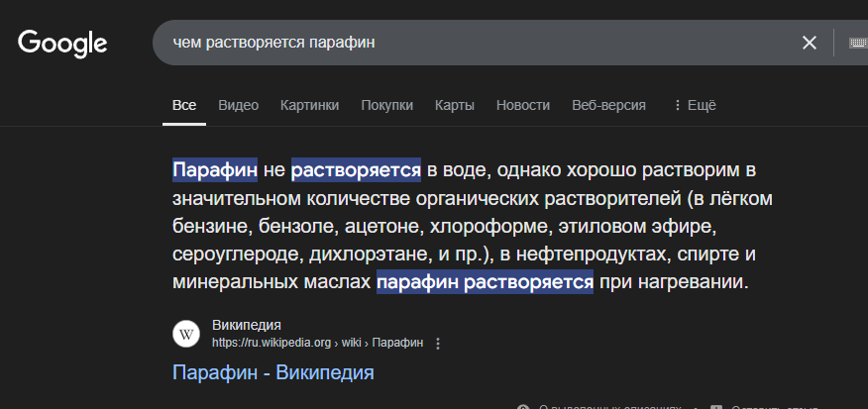Image resolution: width=868 pixels, height=409 pixels.
Task: Open the Парафин - Википедия link
Action: coord(272,372)
